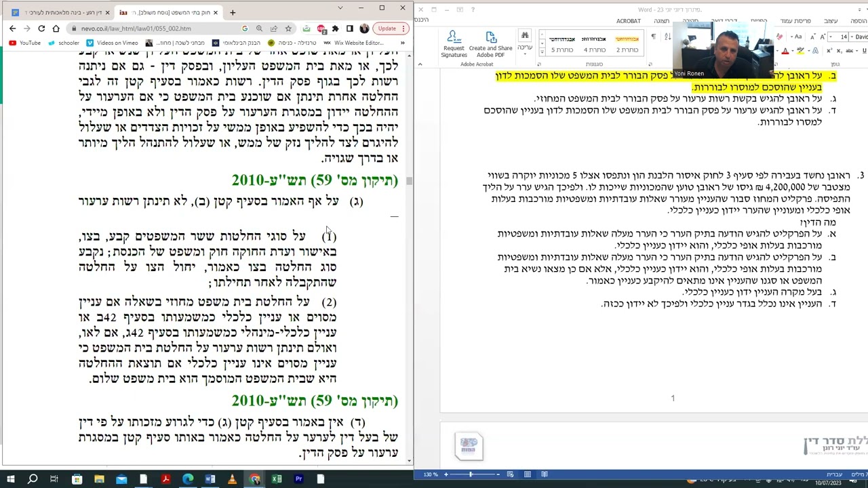Open Microsoft Edge from taskbar
The height and width of the screenshot is (488, 868).
(188, 479)
